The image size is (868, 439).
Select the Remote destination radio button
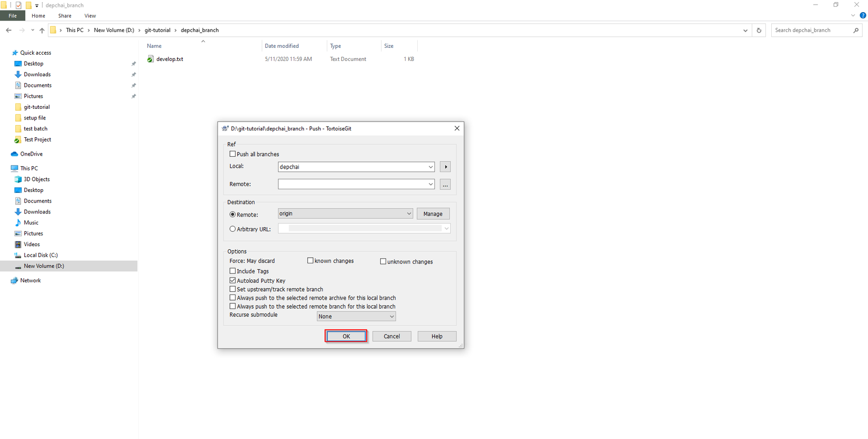233,215
